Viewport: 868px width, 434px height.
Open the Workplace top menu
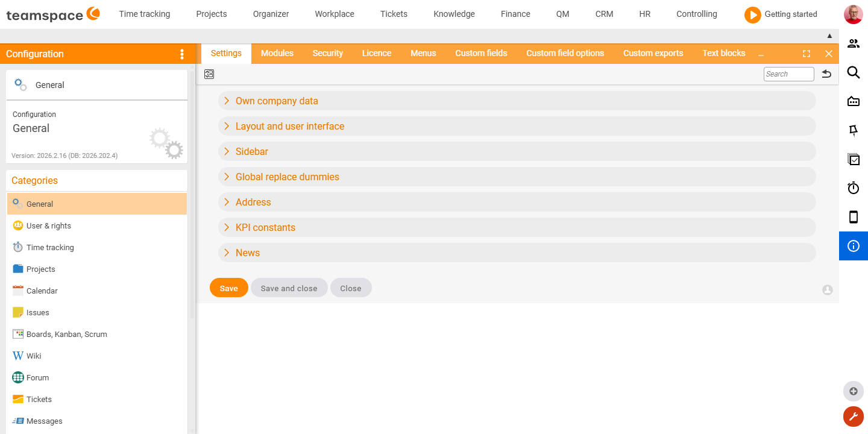pos(335,14)
